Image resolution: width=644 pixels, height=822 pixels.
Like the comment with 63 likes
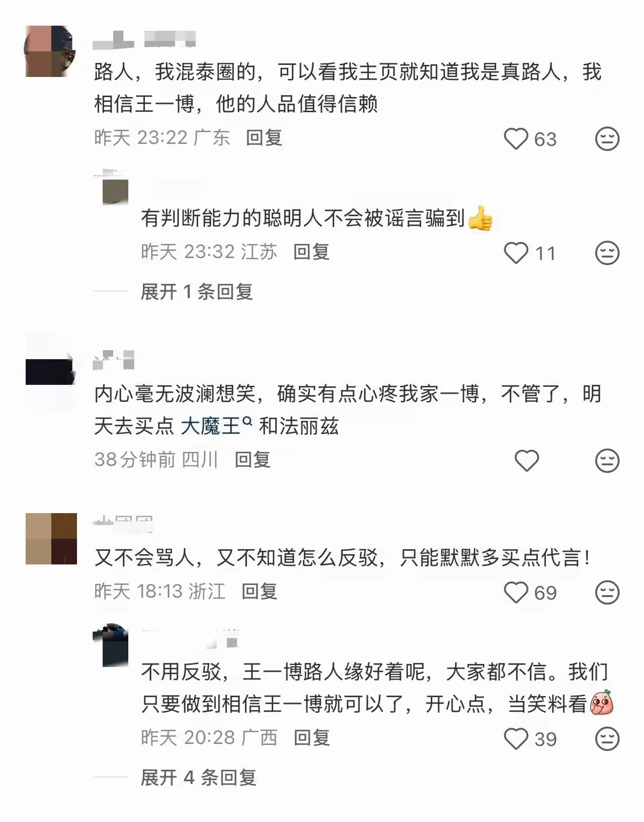click(516, 139)
